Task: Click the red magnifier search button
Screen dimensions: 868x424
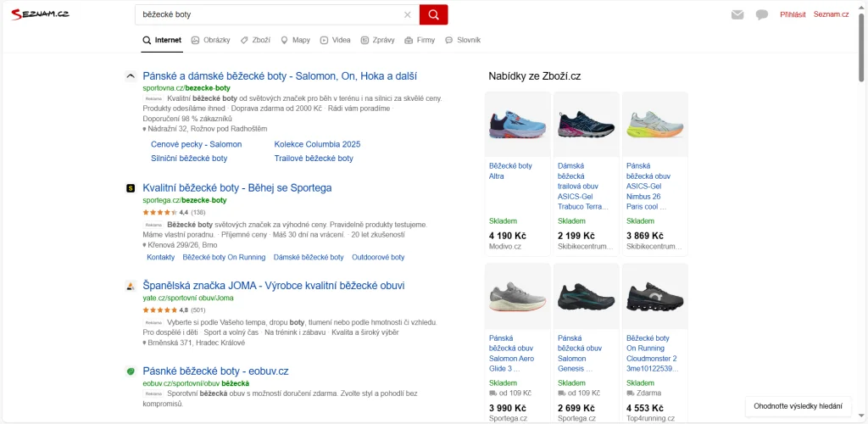Action: (x=433, y=15)
